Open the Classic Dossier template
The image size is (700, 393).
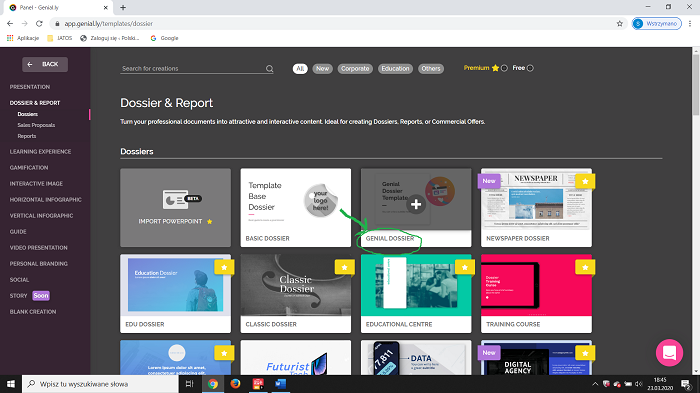296,294
